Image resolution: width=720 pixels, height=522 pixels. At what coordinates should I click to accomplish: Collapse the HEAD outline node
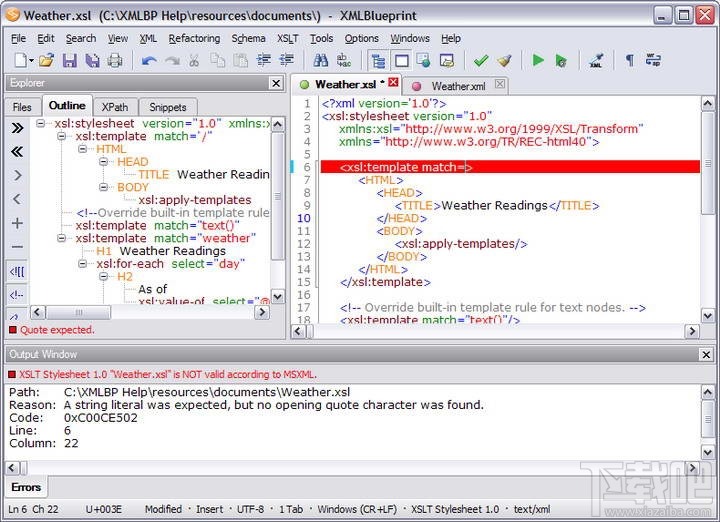(x=103, y=162)
